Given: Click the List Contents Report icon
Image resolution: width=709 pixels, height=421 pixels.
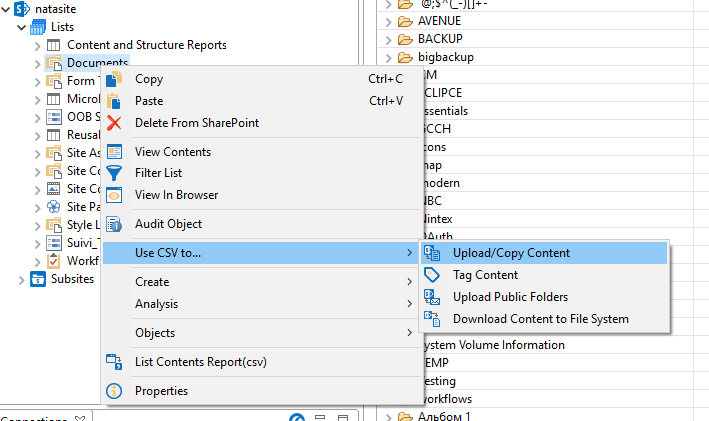Looking at the screenshot, I should (x=114, y=362).
